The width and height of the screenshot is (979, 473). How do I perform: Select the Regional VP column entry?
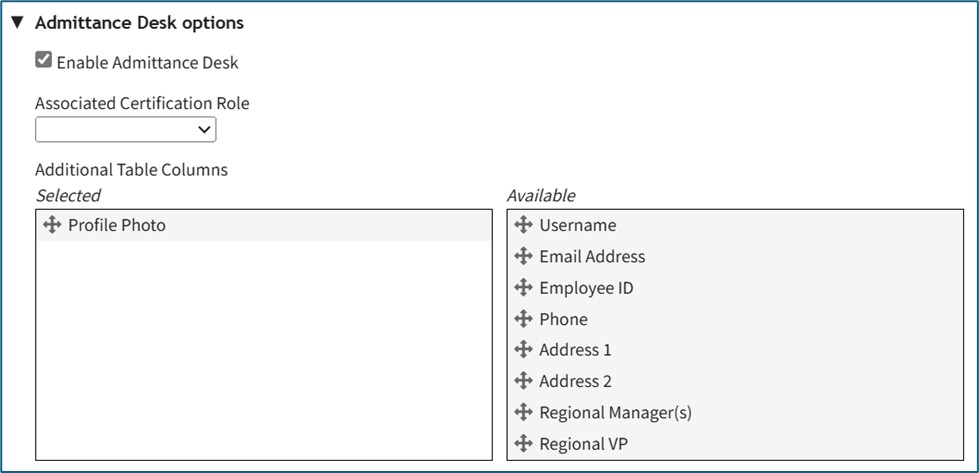pyautogui.click(x=583, y=444)
